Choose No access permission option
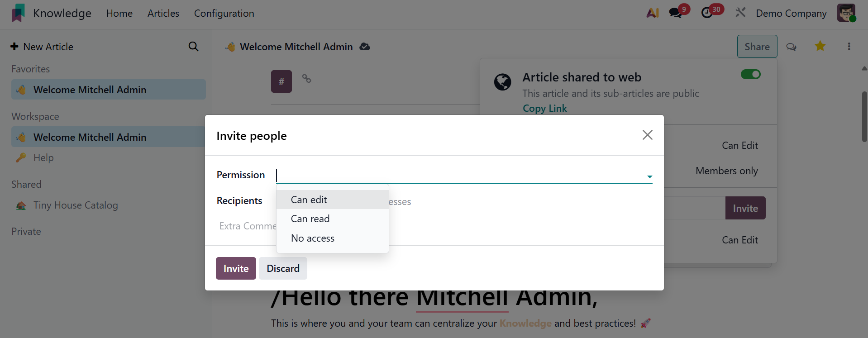868x338 pixels. [313, 238]
